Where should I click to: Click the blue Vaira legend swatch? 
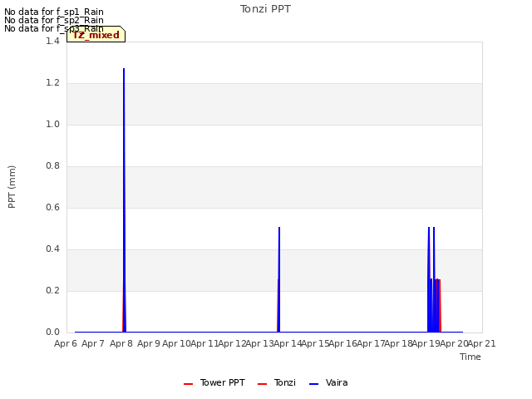tap(314, 384)
